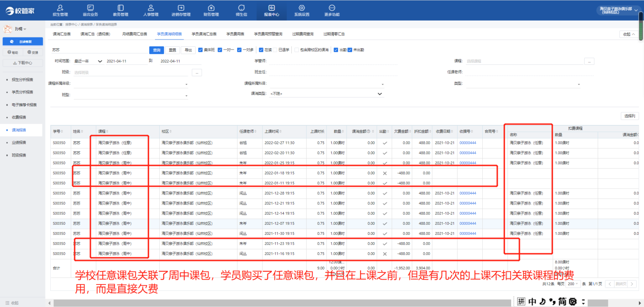
Task: Expand the 孙桐 user menu
Action: (x=21, y=29)
